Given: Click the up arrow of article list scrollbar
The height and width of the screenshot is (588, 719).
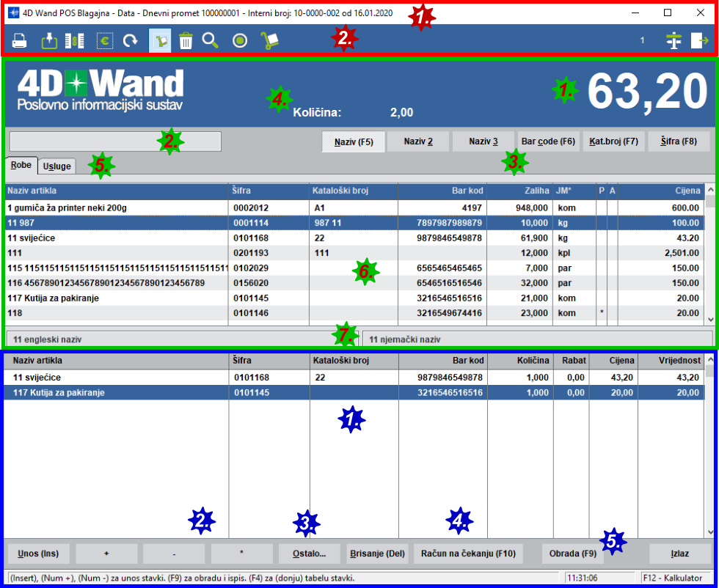Looking at the screenshot, I should point(711,190).
